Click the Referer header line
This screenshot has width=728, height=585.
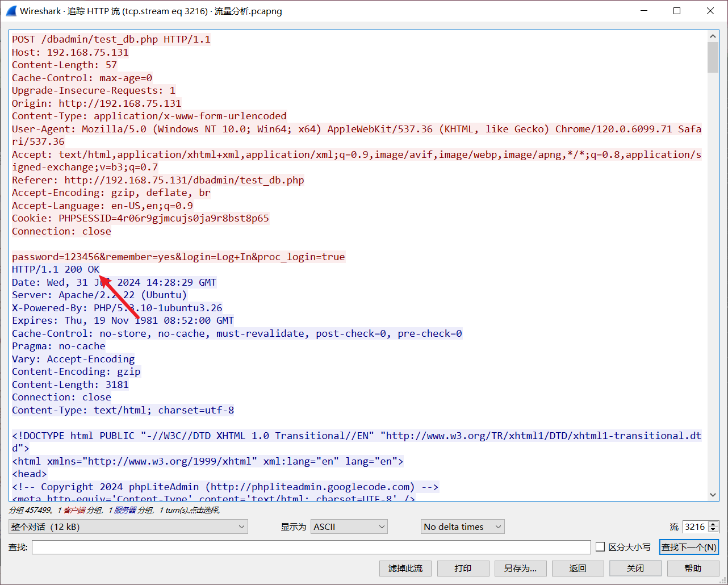[x=158, y=180]
